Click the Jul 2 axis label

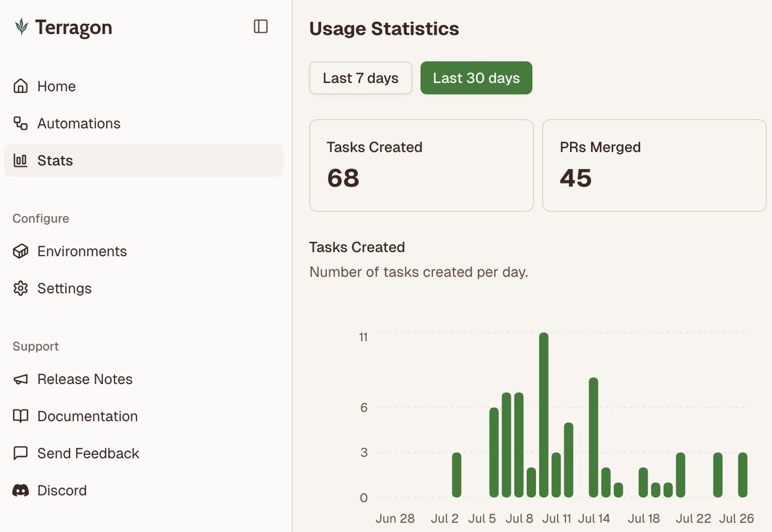click(445, 518)
